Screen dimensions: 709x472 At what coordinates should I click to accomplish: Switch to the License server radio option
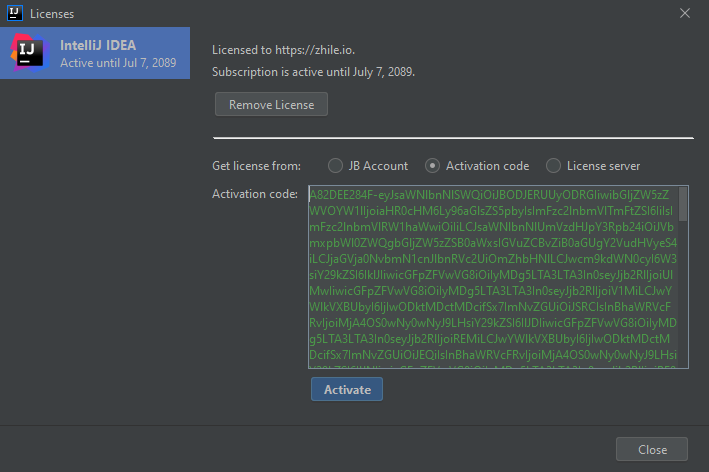[x=553, y=166]
